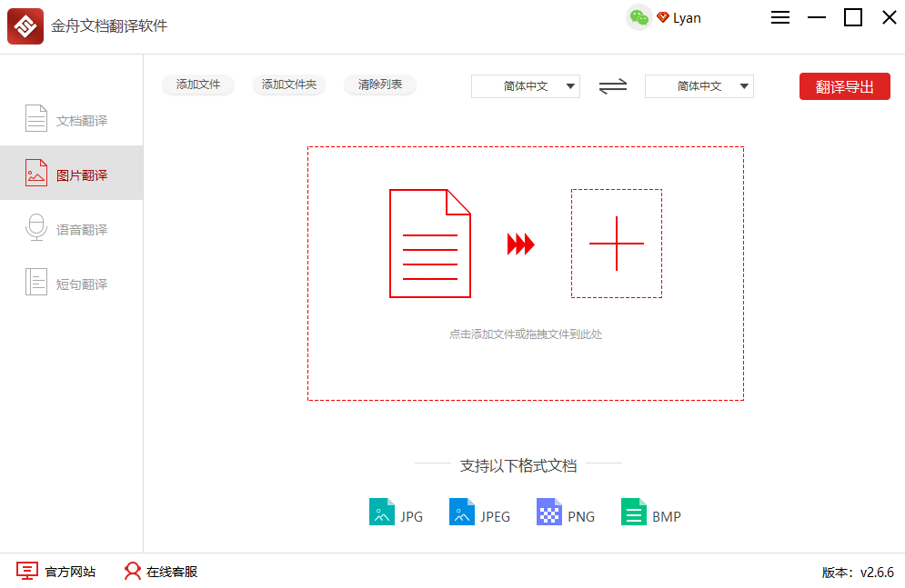Open the source language dropdown
This screenshot has width=905, height=588.
tap(525, 85)
